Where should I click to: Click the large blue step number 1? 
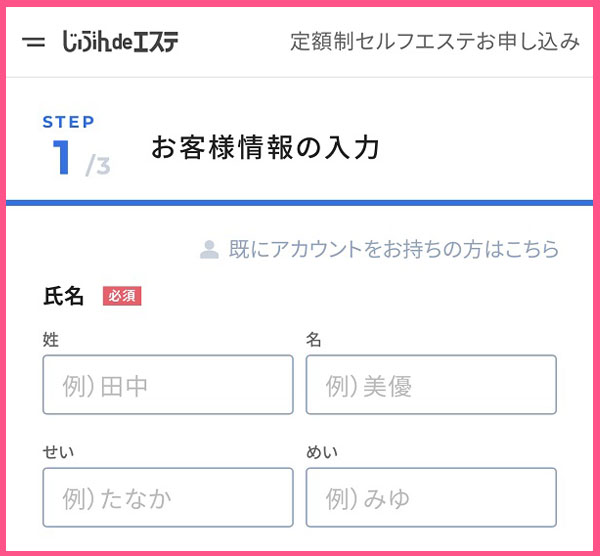pos(61,157)
